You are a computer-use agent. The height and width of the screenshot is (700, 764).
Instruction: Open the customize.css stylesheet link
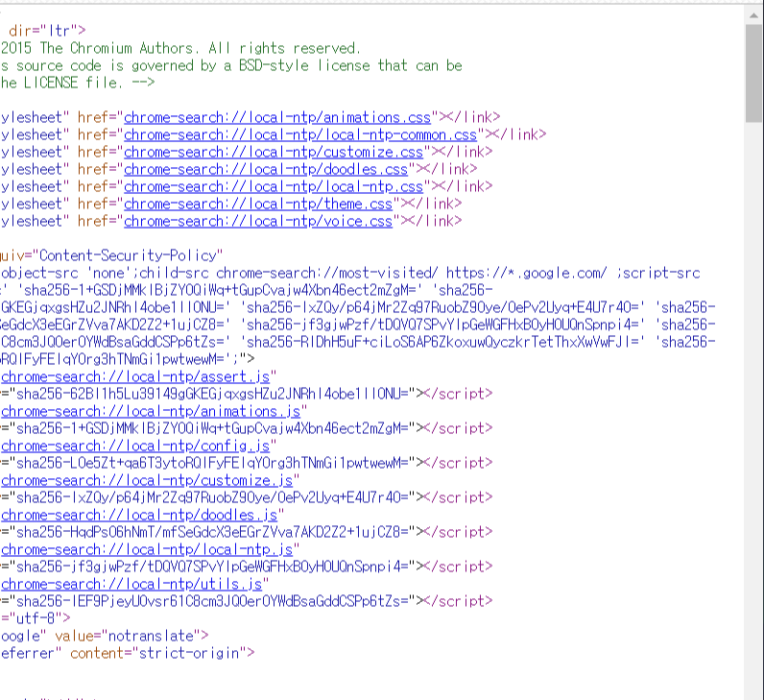274,152
